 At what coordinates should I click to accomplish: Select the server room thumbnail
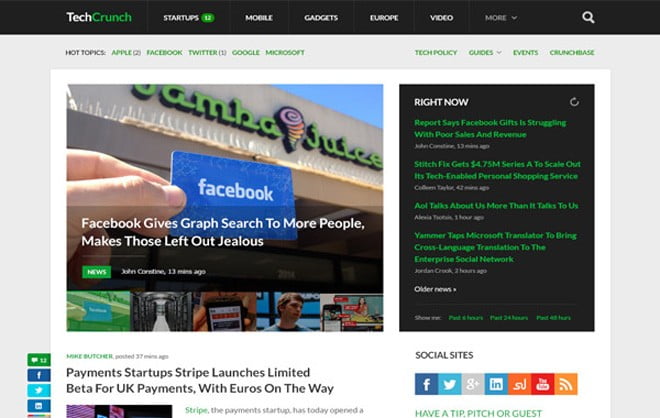coord(161,312)
